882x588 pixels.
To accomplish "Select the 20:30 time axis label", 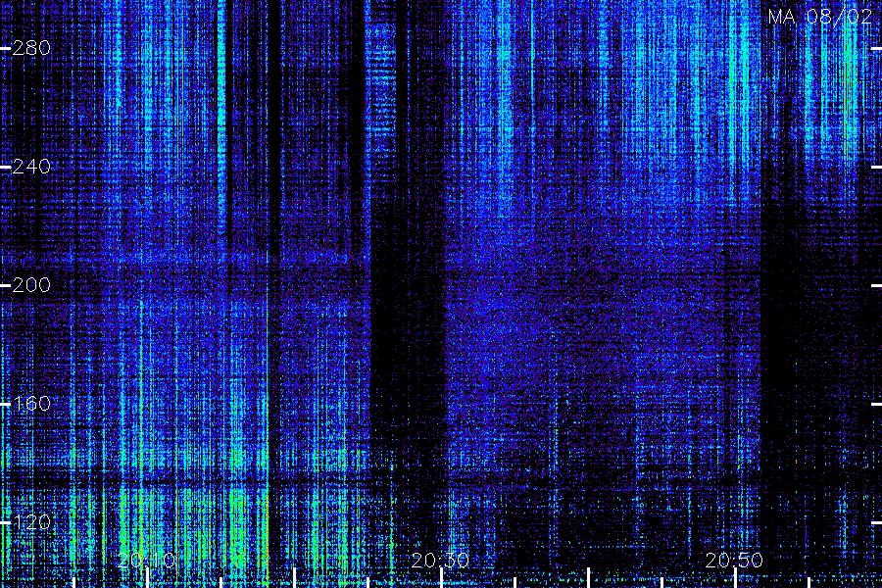I will (x=440, y=561).
